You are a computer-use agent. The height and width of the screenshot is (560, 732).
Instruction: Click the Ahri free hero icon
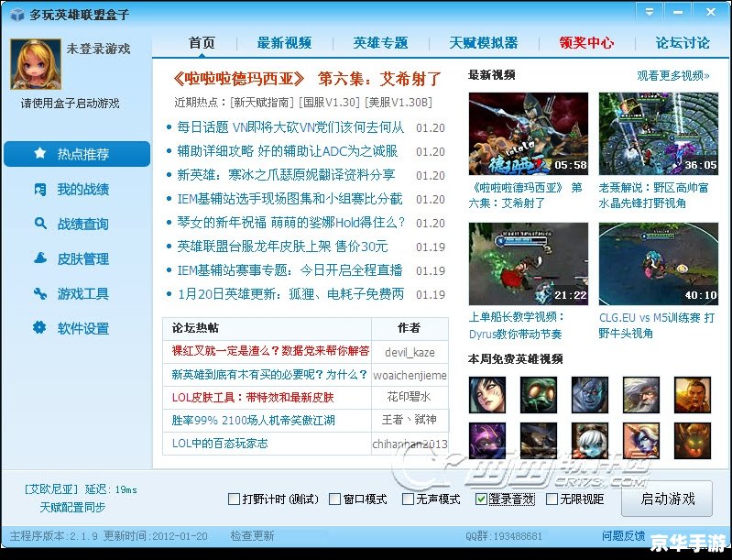487,395
